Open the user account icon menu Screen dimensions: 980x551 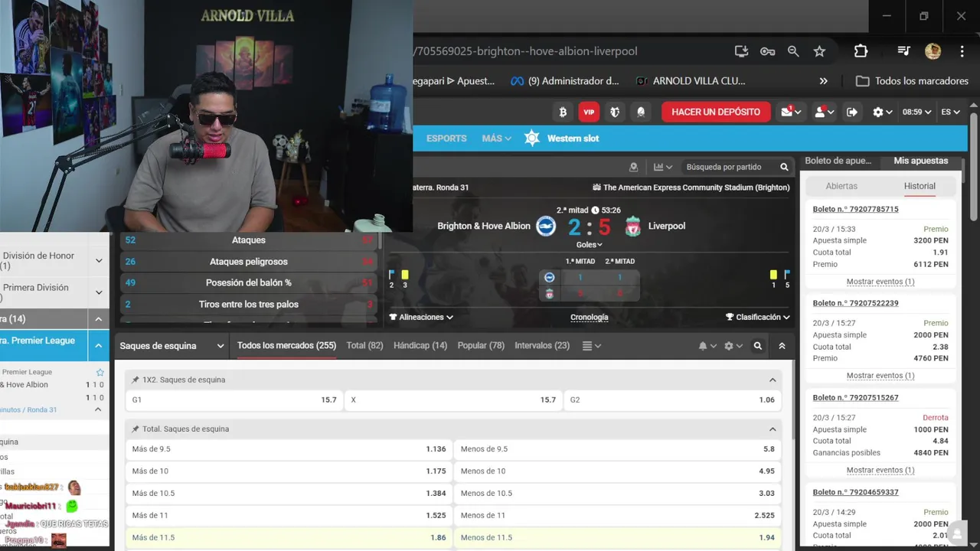click(x=824, y=112)
